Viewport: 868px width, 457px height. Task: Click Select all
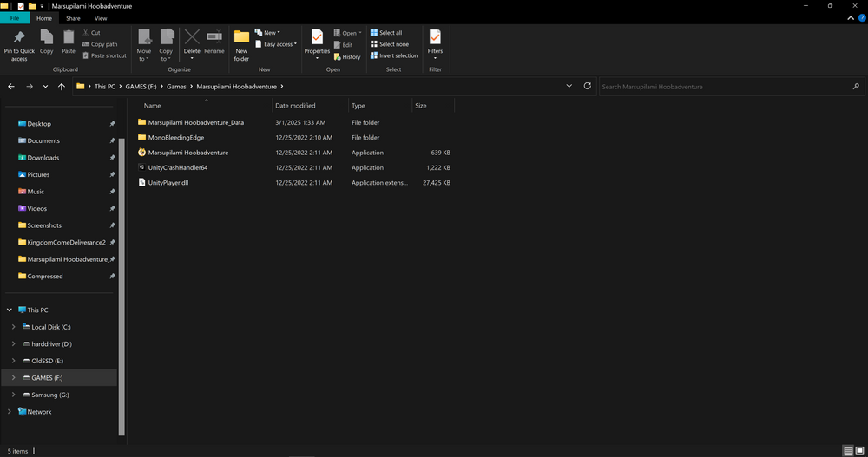coord(386,33)
